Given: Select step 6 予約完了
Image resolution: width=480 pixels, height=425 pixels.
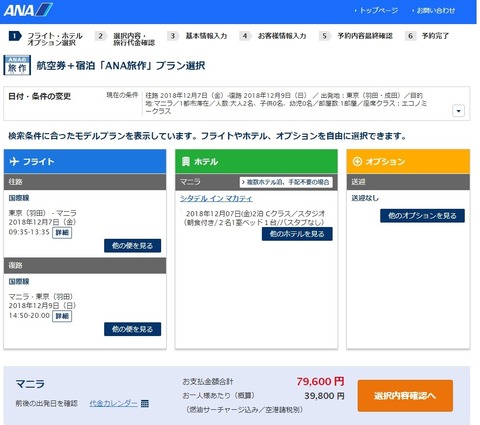Looking at the screenshot, I should (x=427, y=36).
